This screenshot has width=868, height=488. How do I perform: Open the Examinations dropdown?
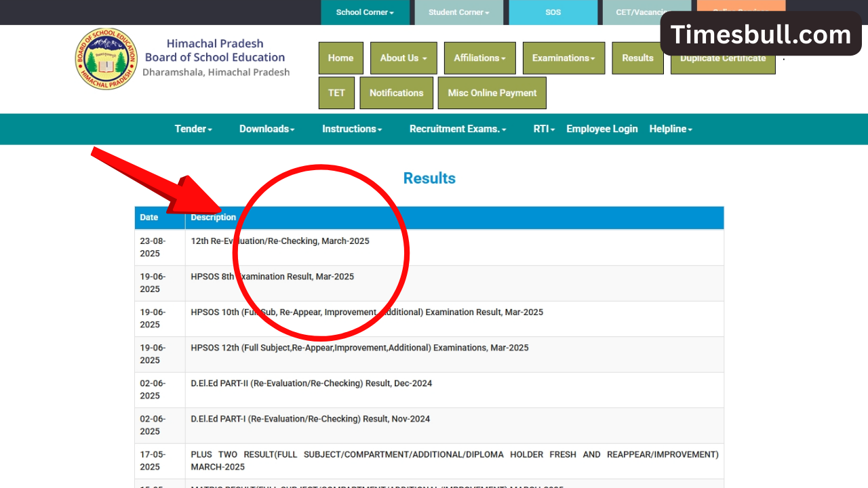point(564,58)
